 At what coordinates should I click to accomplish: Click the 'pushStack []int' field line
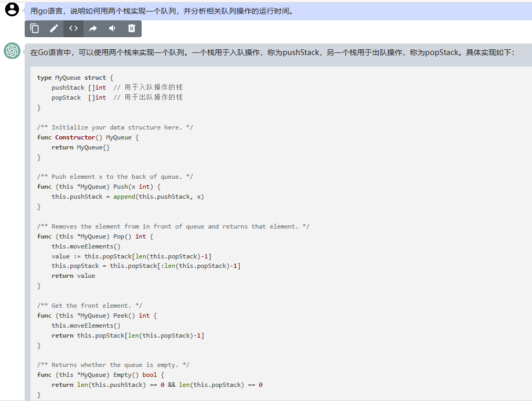click(x=117, y=88)
